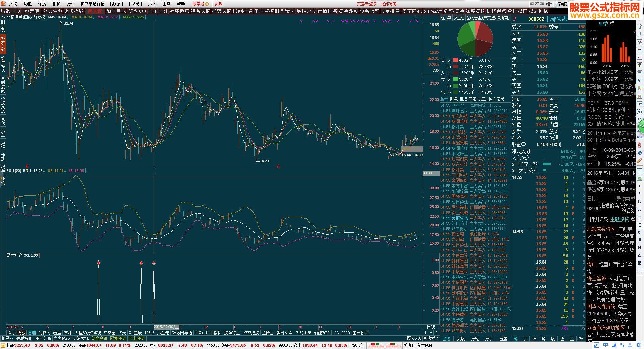Click the 后退一页 back button

[x=10, y=11]
